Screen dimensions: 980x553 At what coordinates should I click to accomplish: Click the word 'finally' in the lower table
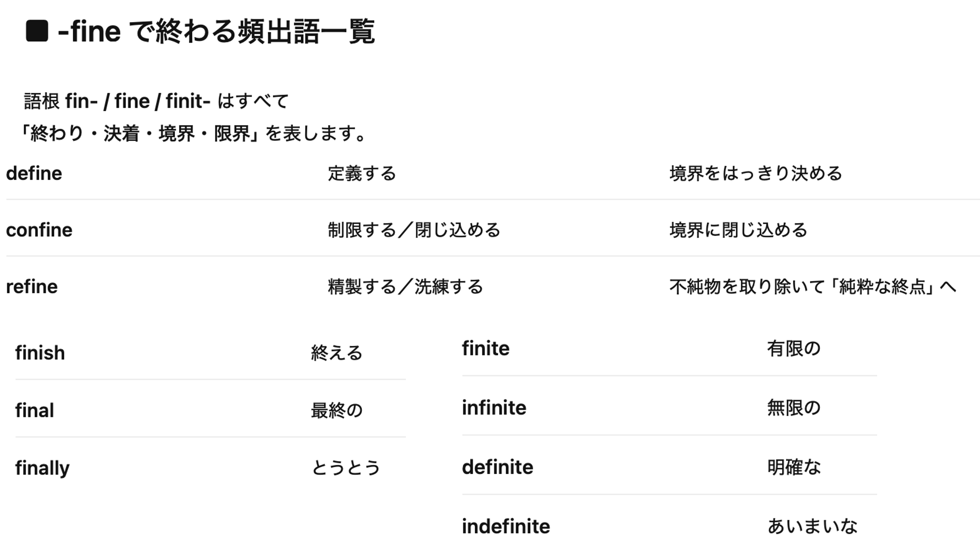coord(42,468)
